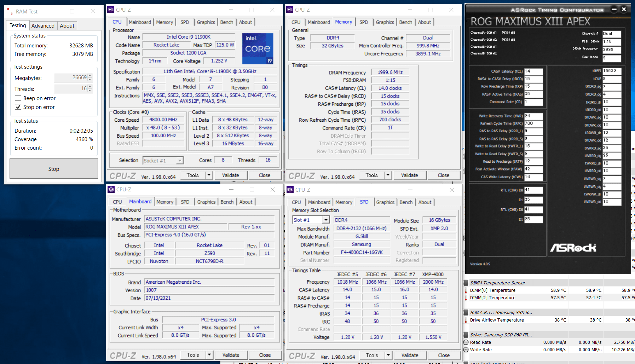Image resolution: width=635 pixels, height=364 pixels.
Task: Click the Intel Core i9 logo badge
Action: click(x=258, y=48)
